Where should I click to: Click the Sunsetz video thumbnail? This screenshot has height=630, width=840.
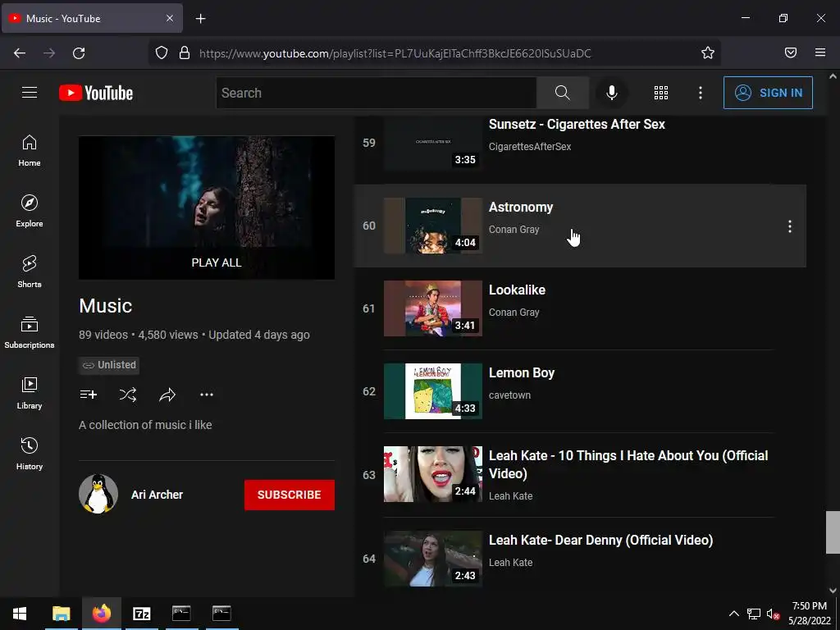[433, 143]
